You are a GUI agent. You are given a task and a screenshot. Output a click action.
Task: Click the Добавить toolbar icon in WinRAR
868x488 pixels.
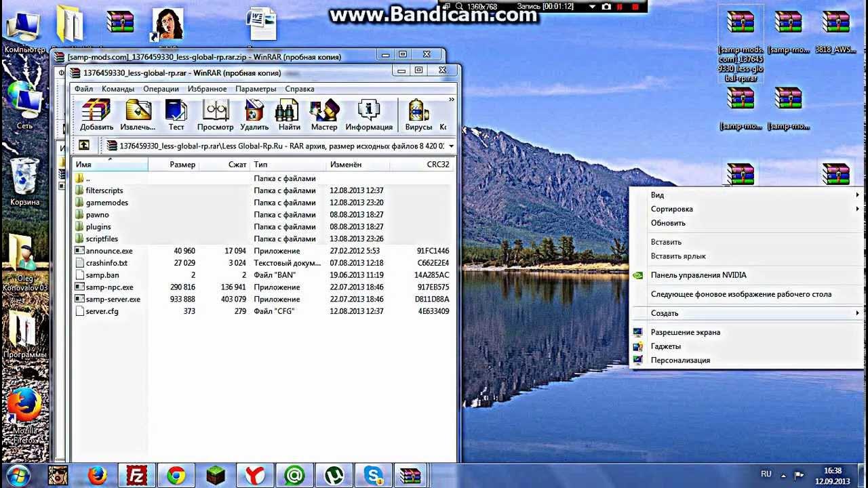tap(96, 115)
